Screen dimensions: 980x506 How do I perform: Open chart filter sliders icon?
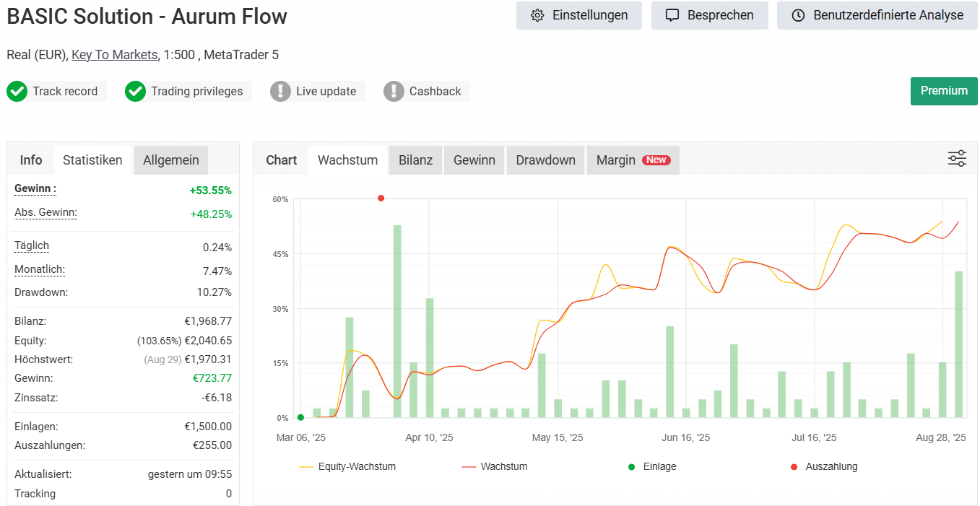tap(957, 159)
